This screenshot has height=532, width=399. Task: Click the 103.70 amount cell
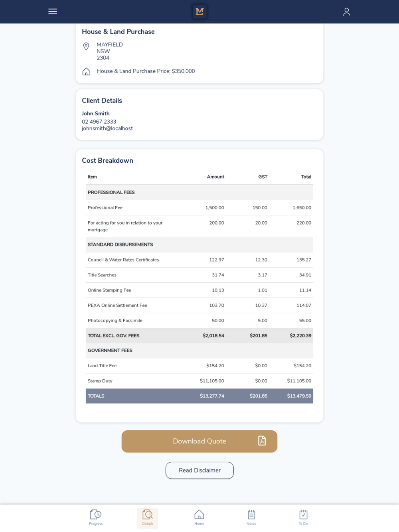pyautogui.click(x=217, y=305)
